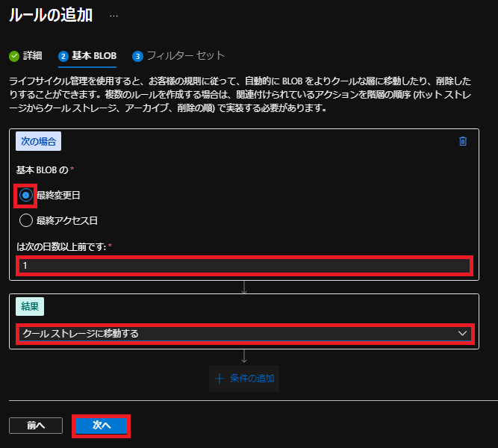
Task: Click the ルールの追加 page title
Action: (x=51, y=15)
